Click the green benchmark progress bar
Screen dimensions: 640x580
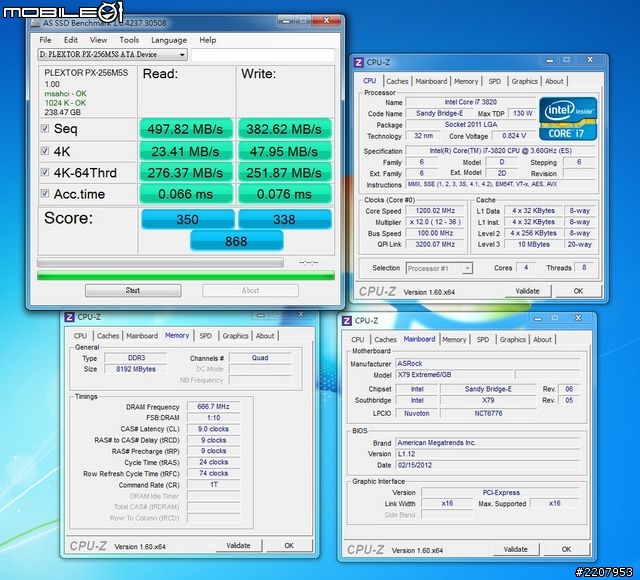(x=186, y=276)
